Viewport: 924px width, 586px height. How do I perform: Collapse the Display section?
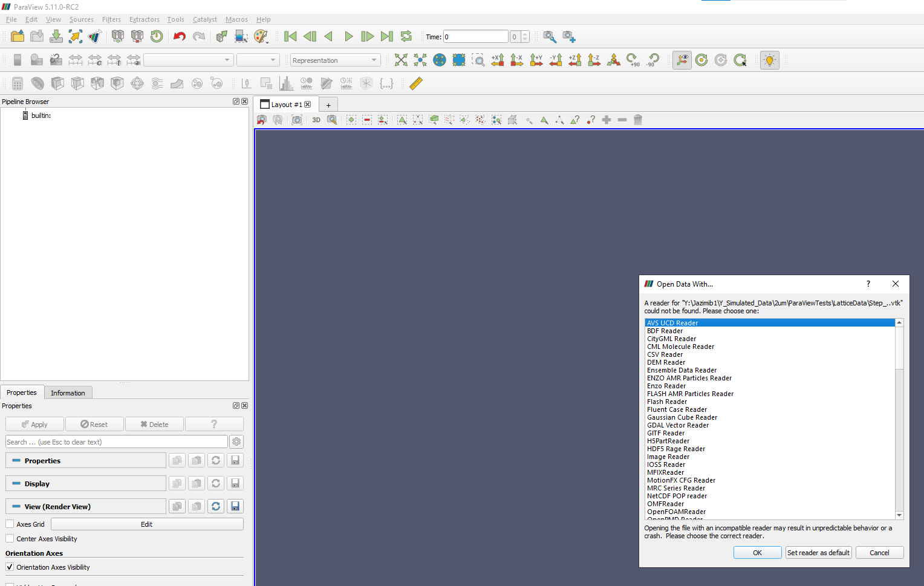pos(85,484)
